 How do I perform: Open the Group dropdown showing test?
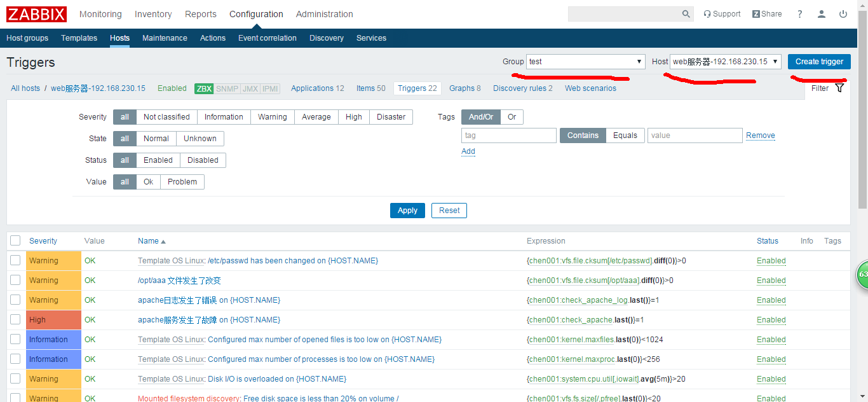coord(586,62)
